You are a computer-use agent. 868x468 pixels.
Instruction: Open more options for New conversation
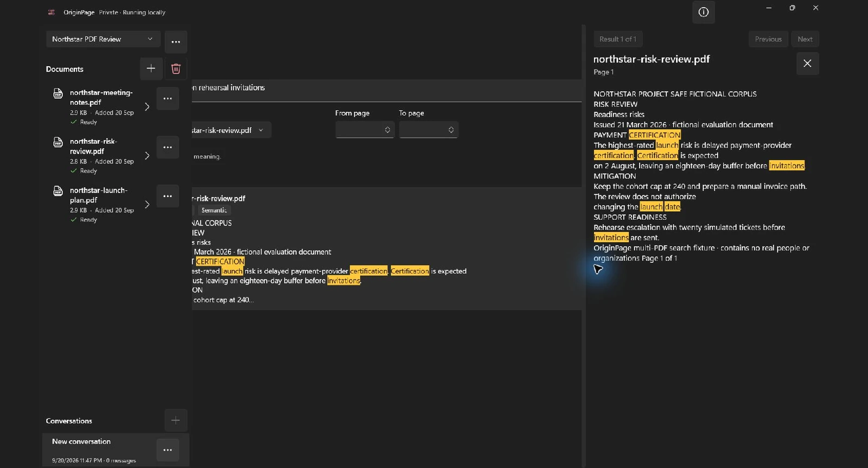(x=168, y=450)
